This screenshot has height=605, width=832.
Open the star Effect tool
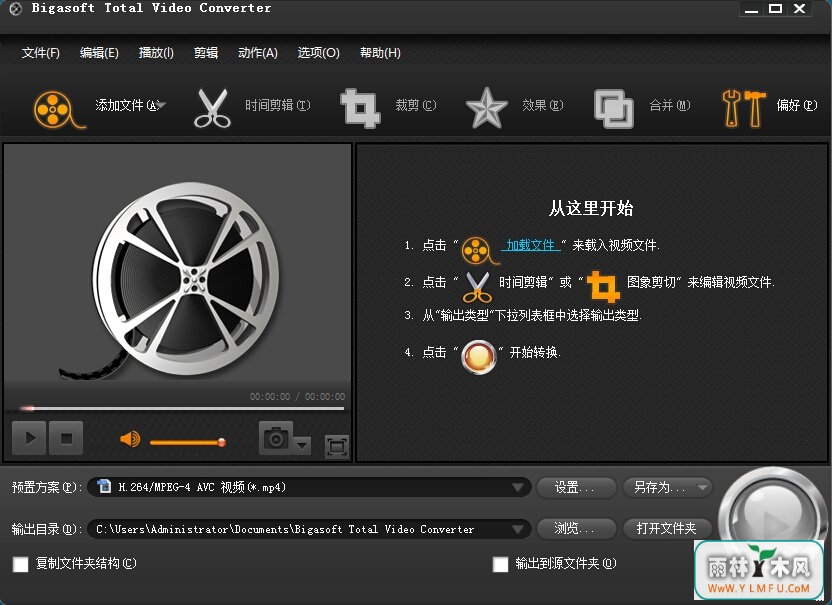[x=486, y=108]
